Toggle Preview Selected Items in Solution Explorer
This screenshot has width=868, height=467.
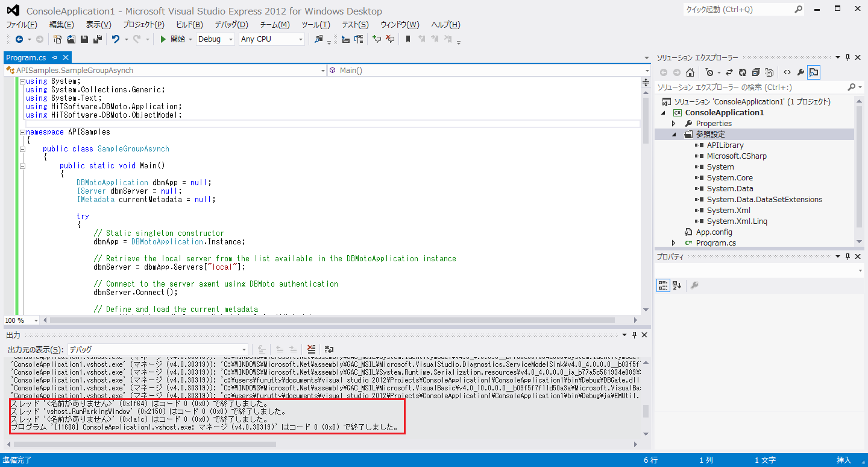click(x=814, y=72)
